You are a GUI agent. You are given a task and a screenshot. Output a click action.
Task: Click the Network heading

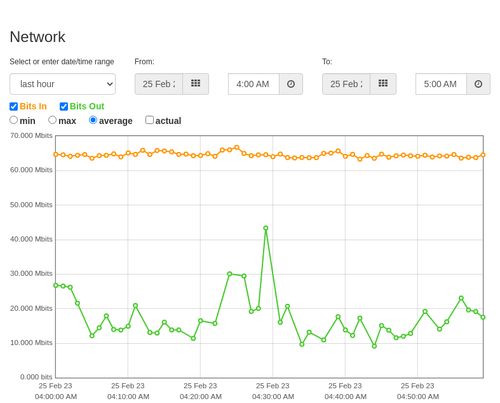[37, 37]
